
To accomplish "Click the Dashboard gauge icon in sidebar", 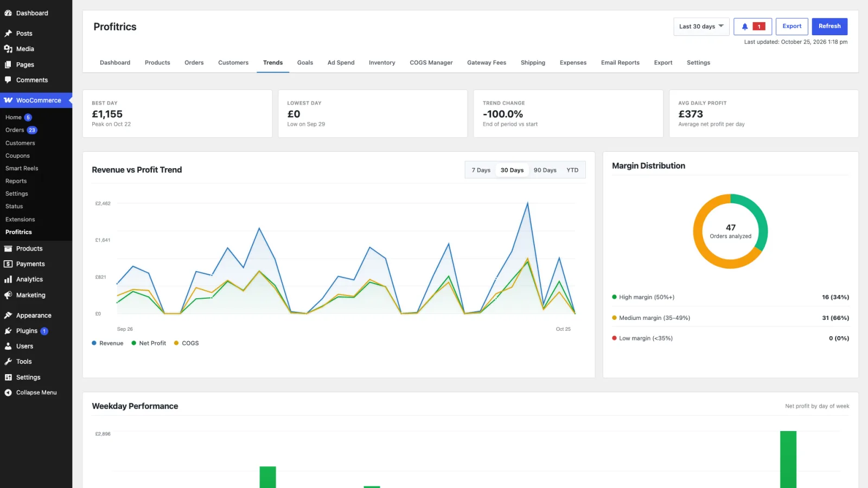I will point(8,13).
